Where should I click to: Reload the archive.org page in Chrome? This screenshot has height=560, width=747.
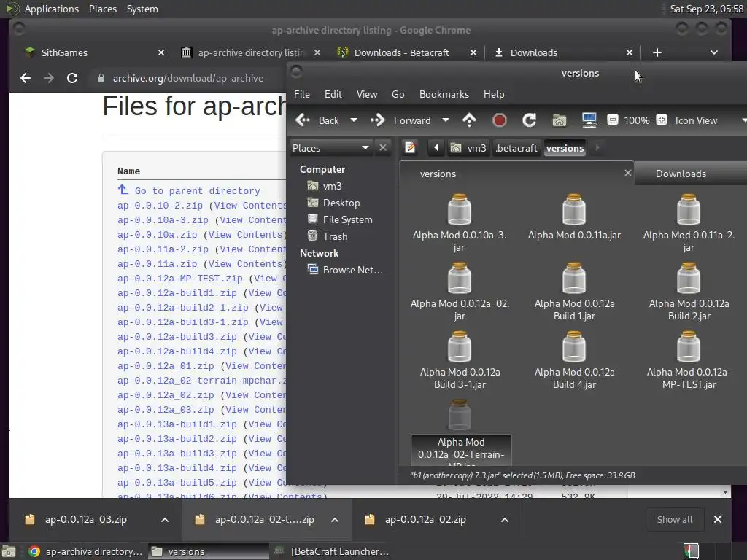pos(72,78)
